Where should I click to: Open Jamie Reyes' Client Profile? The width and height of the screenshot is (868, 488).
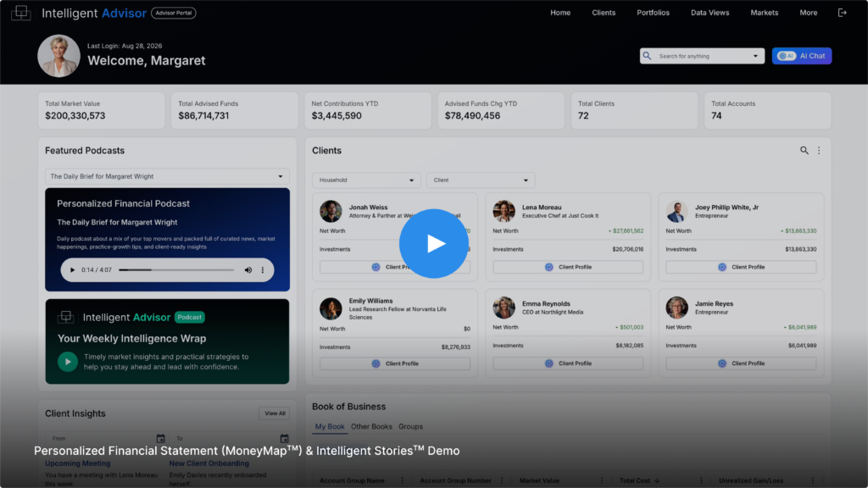tap(741, 363)
